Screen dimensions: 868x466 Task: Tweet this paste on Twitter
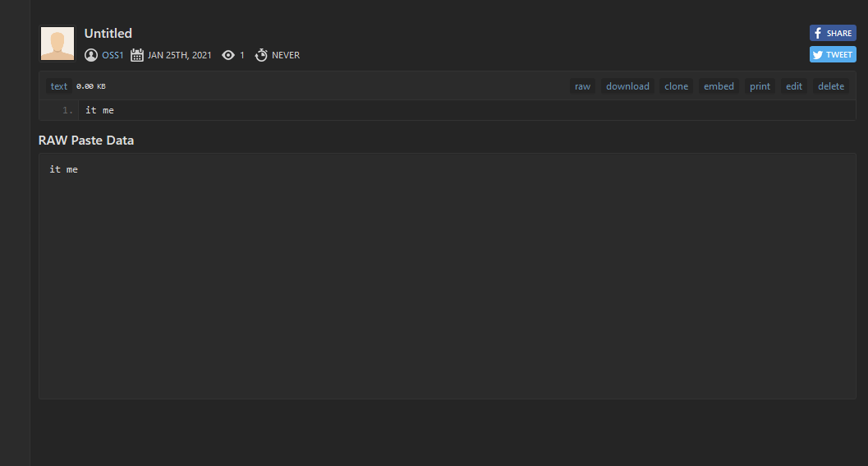833,54
